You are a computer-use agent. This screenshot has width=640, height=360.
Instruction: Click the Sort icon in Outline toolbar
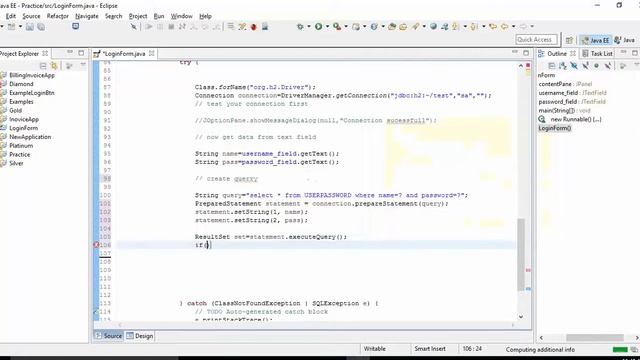(563, 66)
